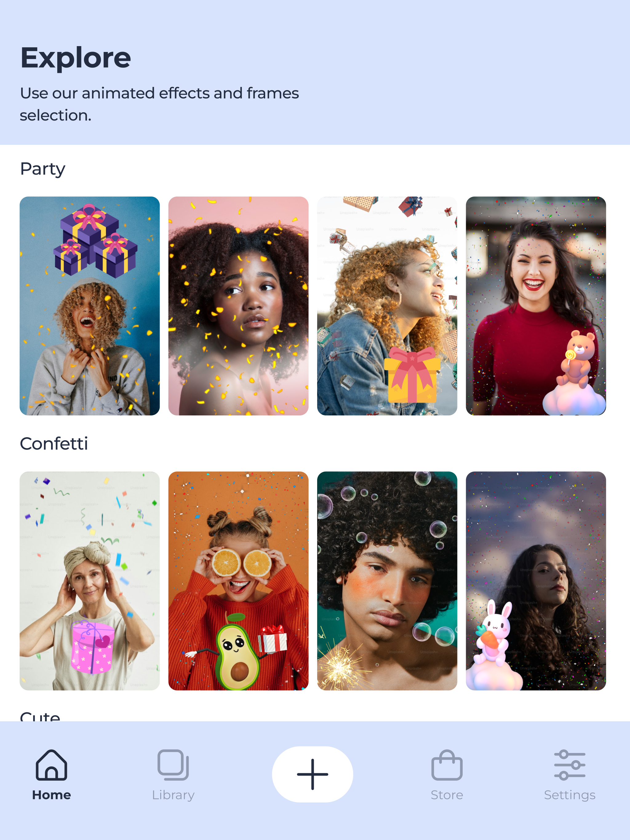The width and height of the screenshot is (630, 840).
Task: Tap the plus create button
Action: [312, 774]
